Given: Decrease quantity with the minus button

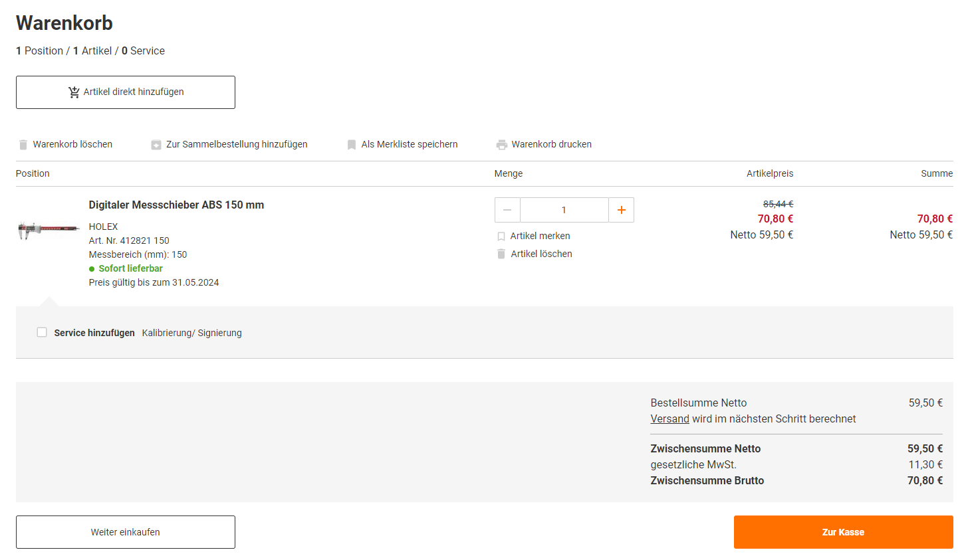Looking at the screenshot, I should (507, 210).
